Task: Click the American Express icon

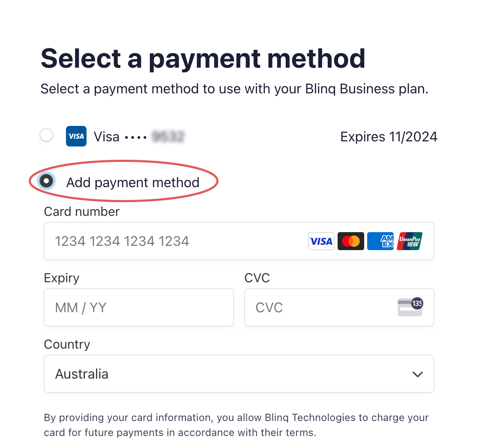Action: (x=380, y=241)
